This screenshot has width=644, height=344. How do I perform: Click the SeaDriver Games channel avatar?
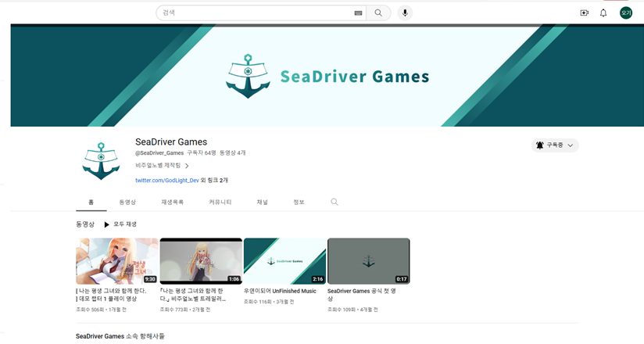[x=101, y=161]
